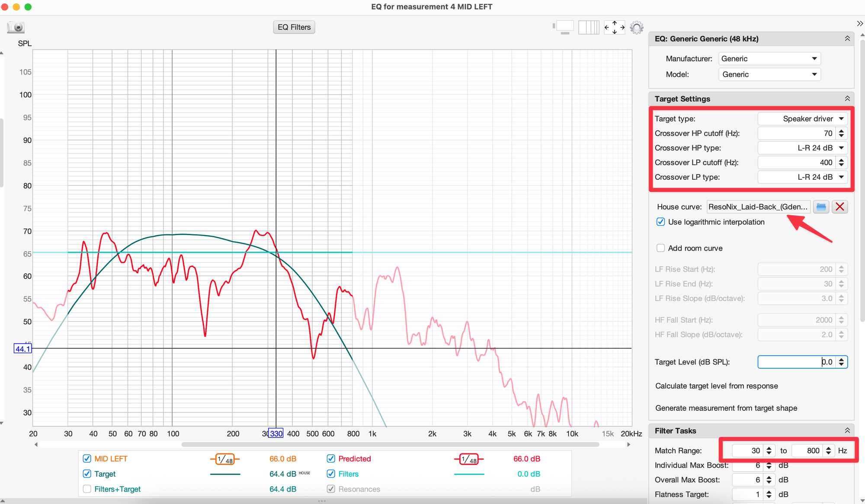Open the EQ Filters panel
Viewport: 865px width, 504px height.
click(x=294, y=27)
